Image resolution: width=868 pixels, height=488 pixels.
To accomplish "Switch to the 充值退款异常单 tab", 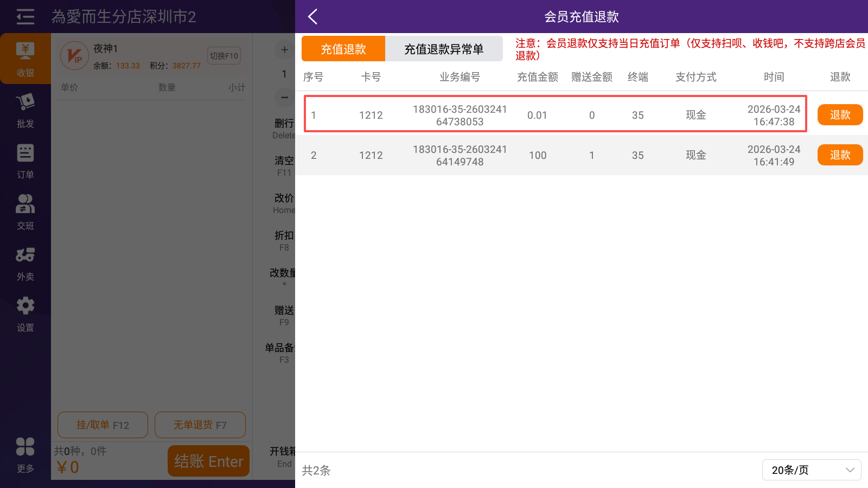I will (x=443, y=49).
